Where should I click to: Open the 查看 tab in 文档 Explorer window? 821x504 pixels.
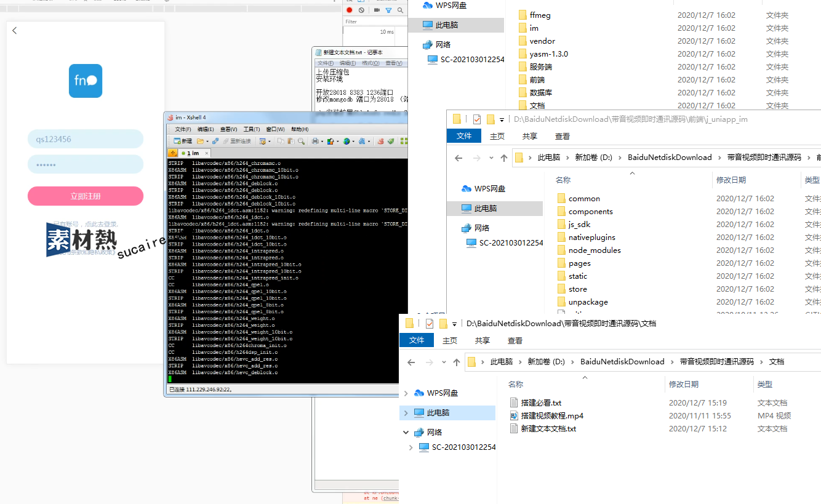pos(515,340)
